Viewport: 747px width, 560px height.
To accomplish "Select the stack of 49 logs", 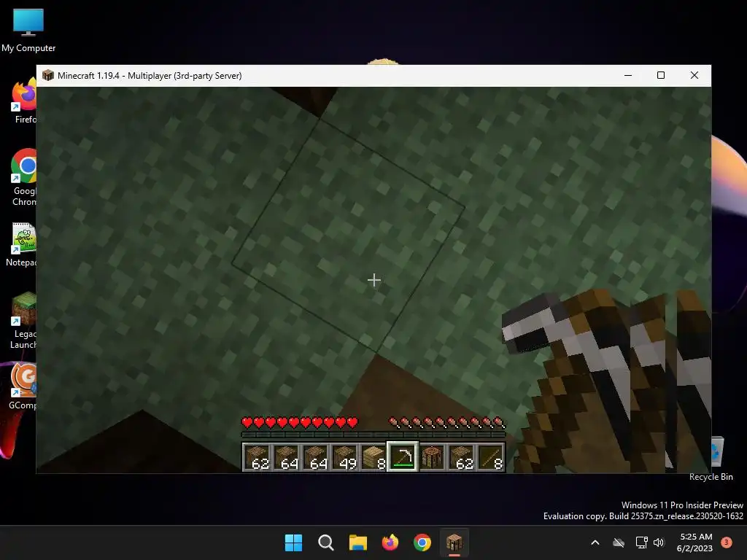I will tap(344, 457).
